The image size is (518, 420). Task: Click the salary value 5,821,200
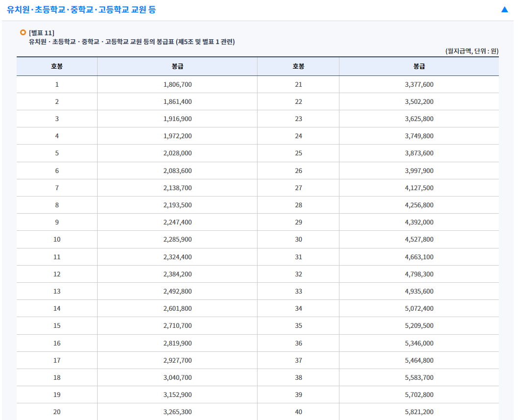(419, 412)
